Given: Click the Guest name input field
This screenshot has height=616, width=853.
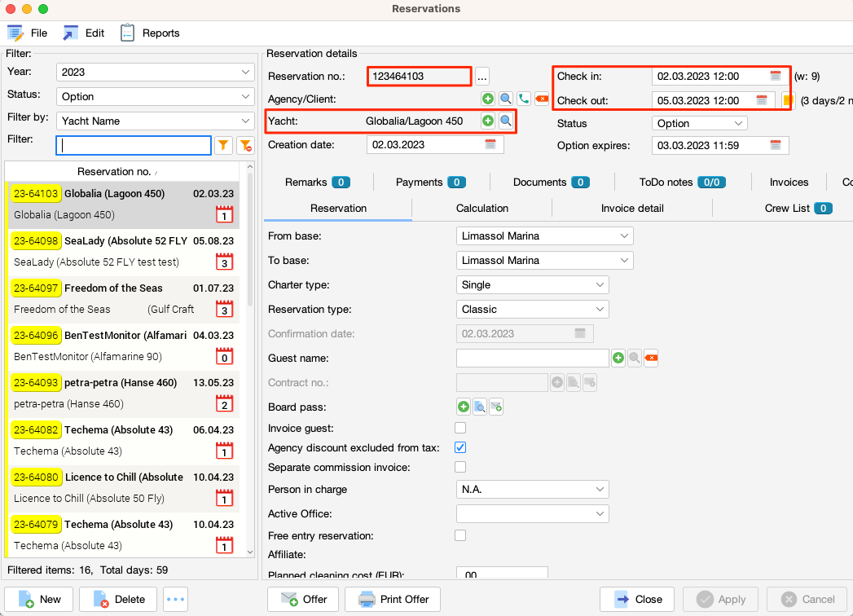Looking at the screenshot, I should click(x=533, y=358).
